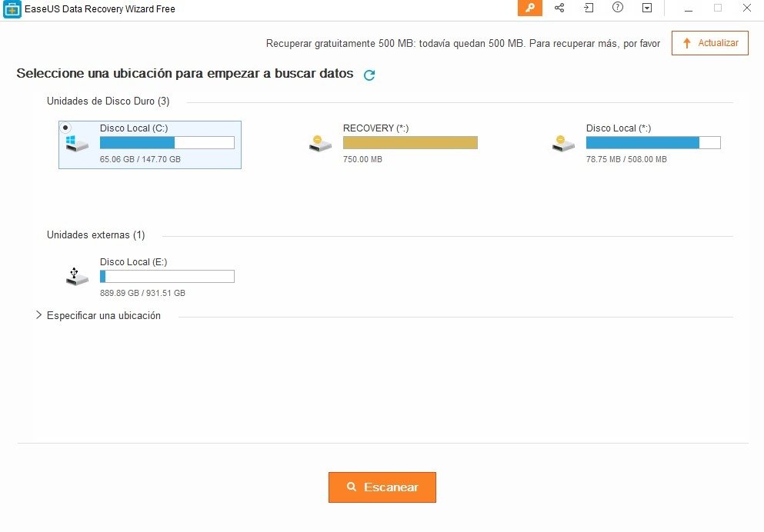Click the RECOVERY partition drive icon
This screenshot has height=532, width=764.
click(x=320, y=143)
